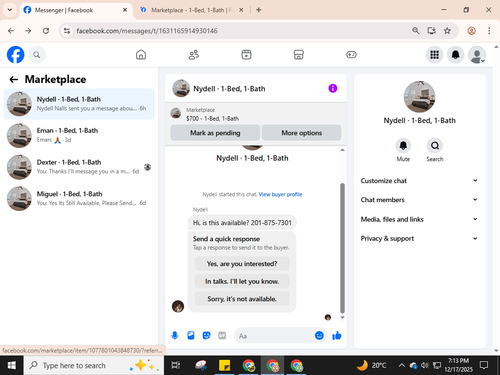Send 'Yes, are you interested?' quick response
The height and width of the screenshot is (375, 500).
pos(242,264)
